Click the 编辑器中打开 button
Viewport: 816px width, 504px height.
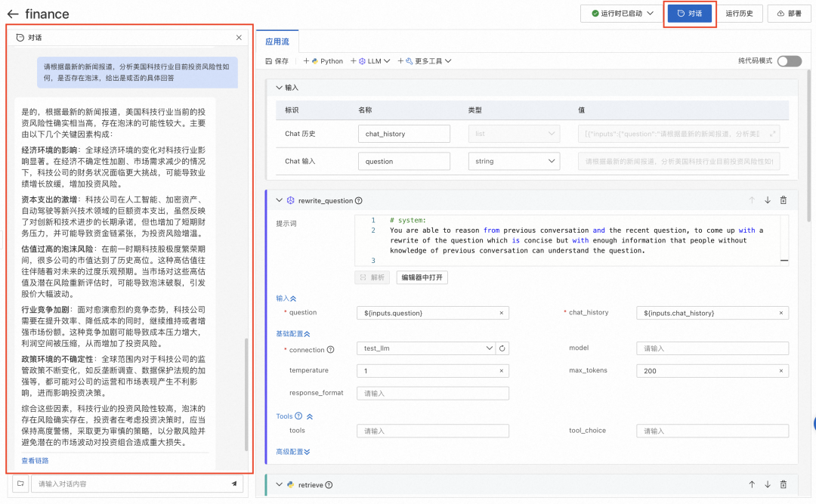coord(420,277)
